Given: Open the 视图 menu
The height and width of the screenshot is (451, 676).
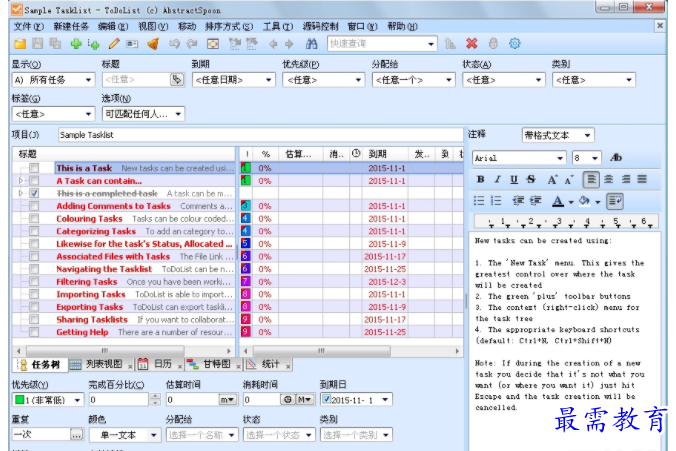Looking at the screenshot, I should click(x=153, y=27).
